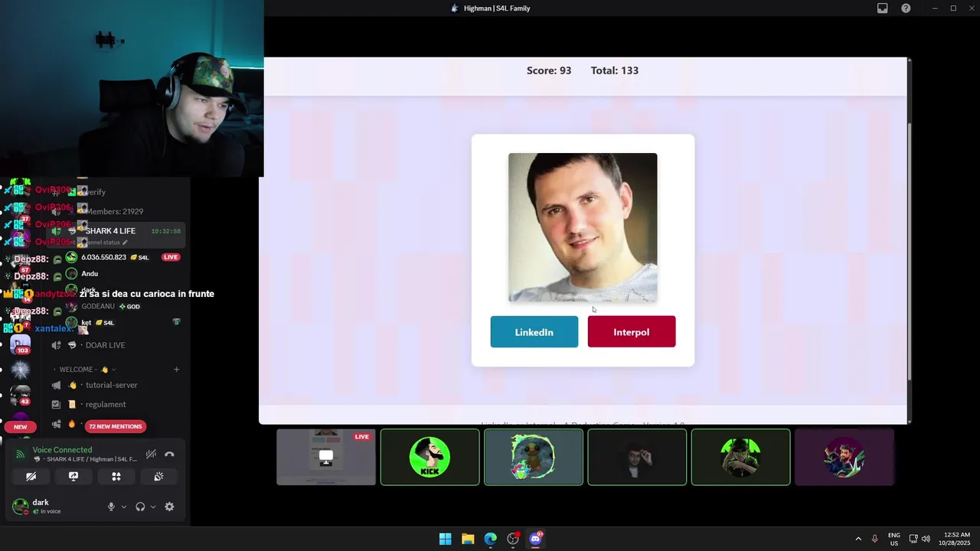
Task: Click system tray microphone indicator
Action: [874, 539]
